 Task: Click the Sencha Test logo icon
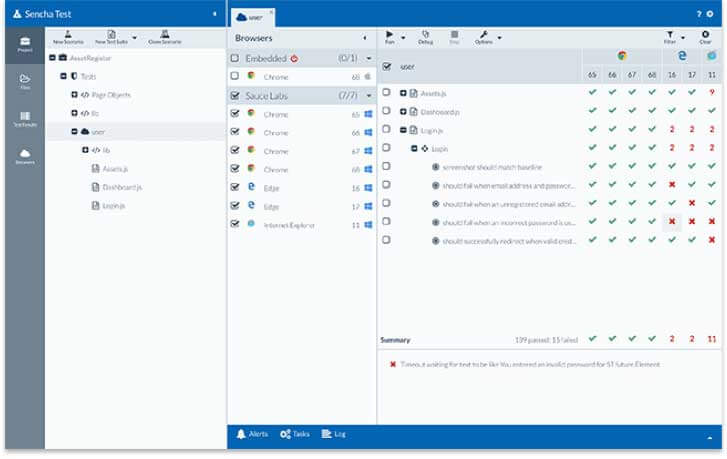(17, 14)
